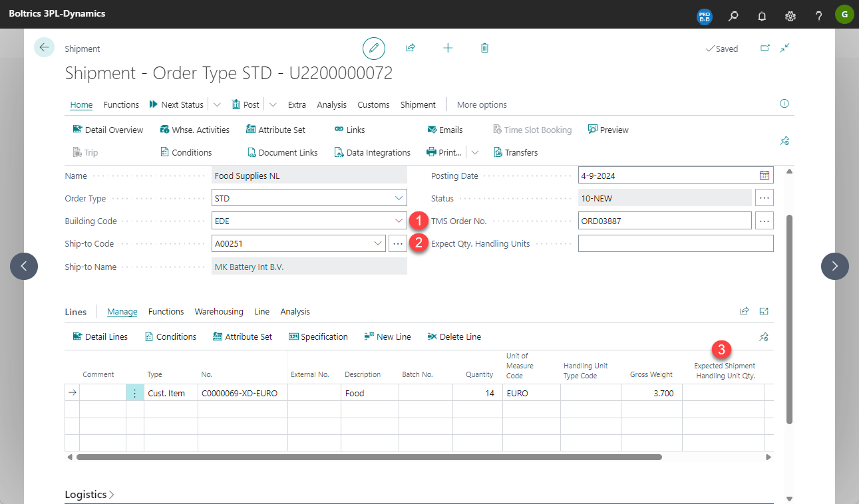Create new record with plus icon

click(448, 48)
